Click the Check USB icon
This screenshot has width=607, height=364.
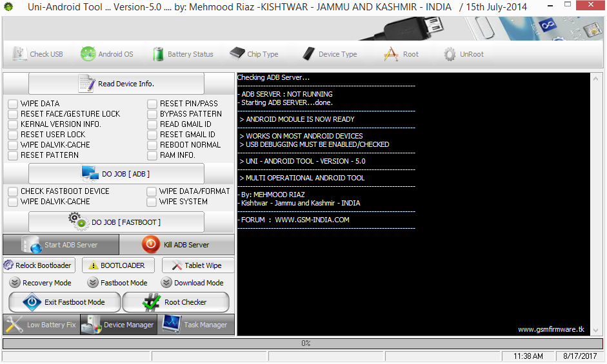[x=19, y=53]
